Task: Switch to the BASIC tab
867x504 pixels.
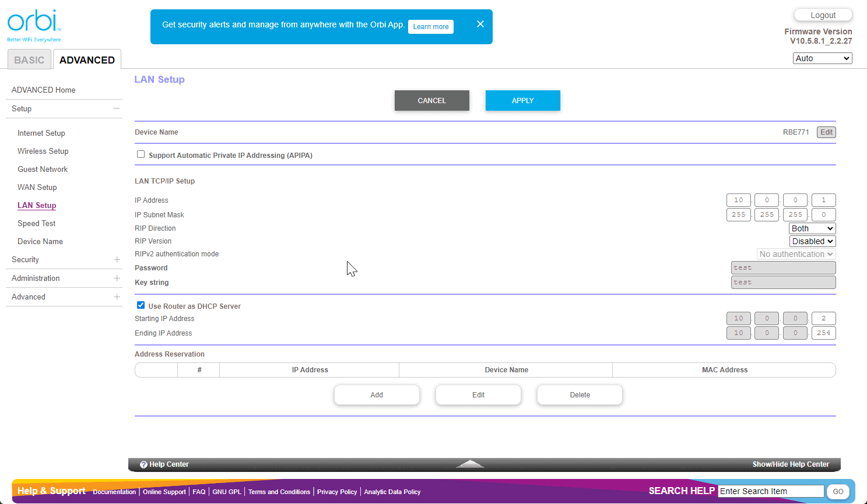Action: coord(29,60)
